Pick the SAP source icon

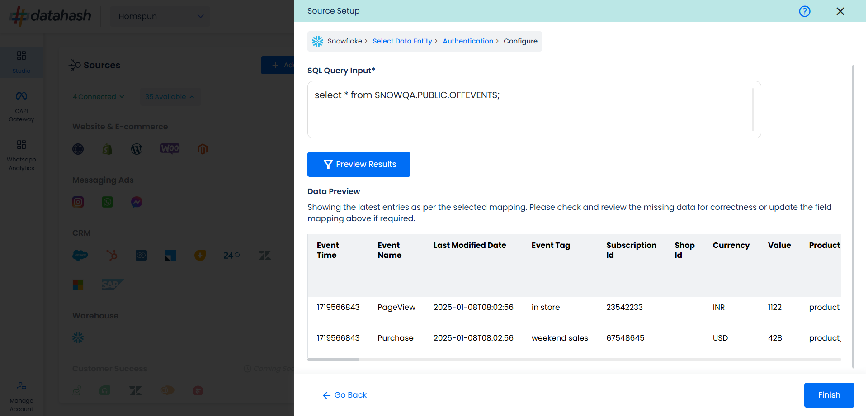pos(112,285)
